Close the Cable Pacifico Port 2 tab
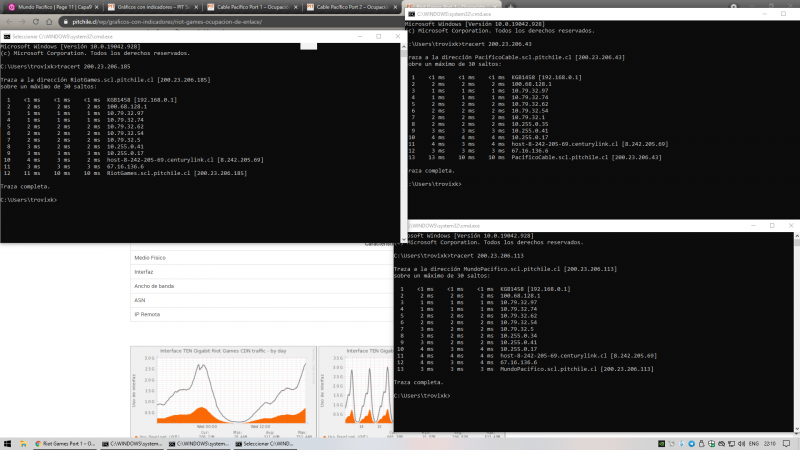 point(395,7)
